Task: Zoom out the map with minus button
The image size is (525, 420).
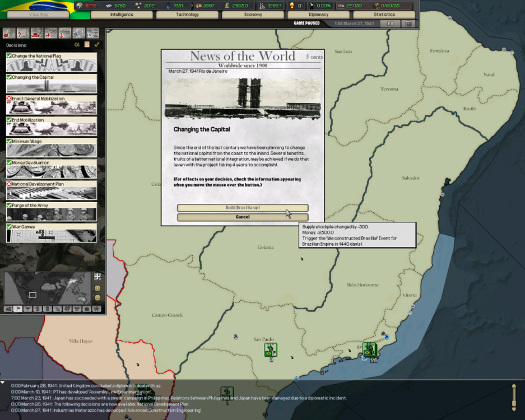Action: (97, 297)
